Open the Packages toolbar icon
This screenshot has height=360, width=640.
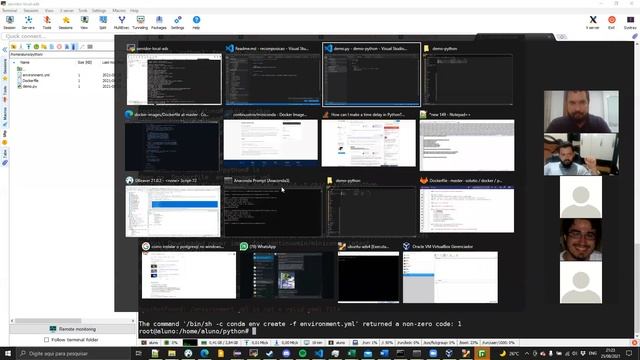pos(159,22)
